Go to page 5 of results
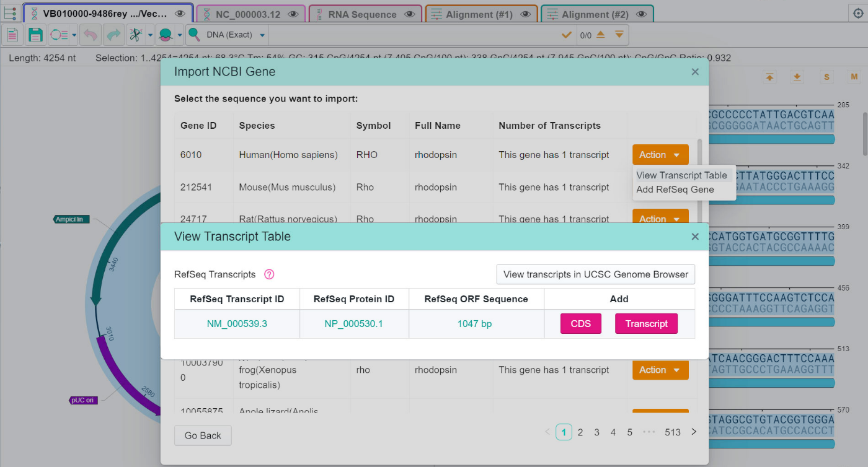 (629, 432)
